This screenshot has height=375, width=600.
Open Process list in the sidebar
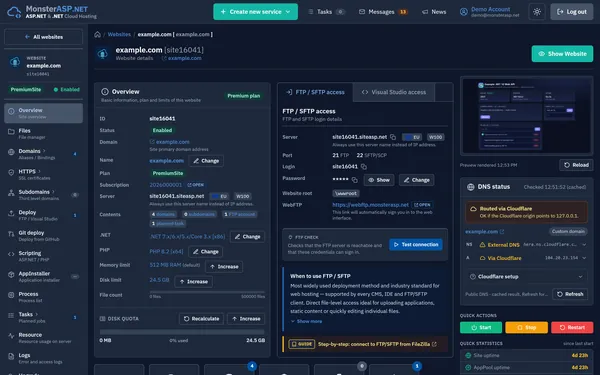43,297
